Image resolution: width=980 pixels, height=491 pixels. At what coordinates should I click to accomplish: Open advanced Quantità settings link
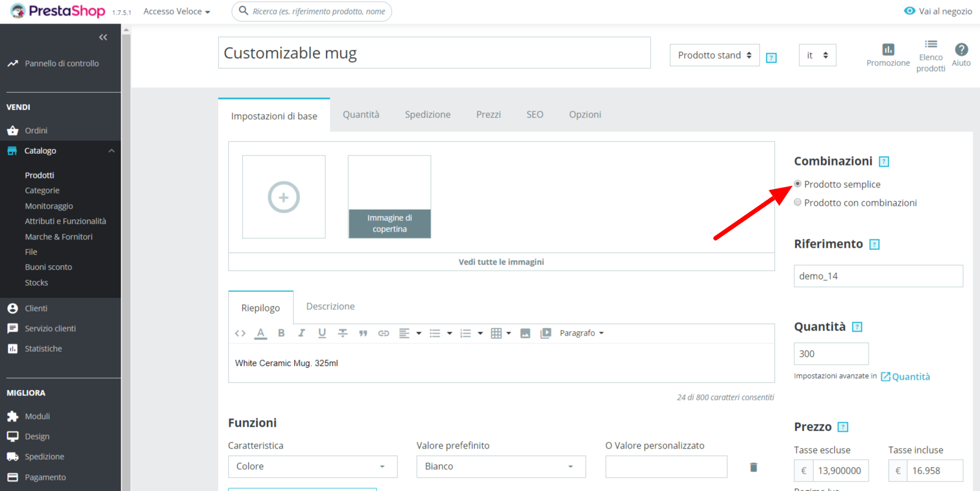click(x=906, y=376)
